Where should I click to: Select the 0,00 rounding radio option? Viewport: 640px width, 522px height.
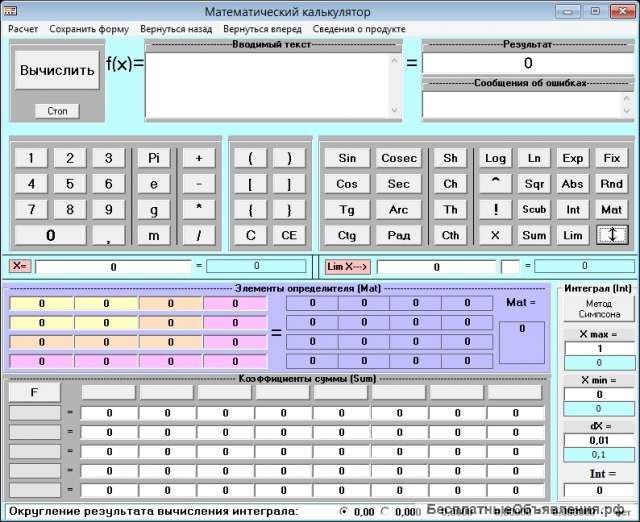(345, 511)
